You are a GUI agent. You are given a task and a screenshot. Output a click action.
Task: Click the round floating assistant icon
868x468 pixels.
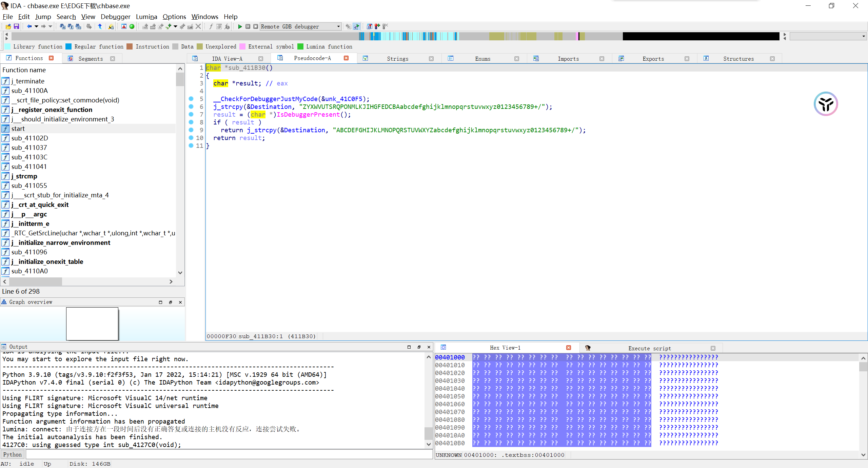826,104
